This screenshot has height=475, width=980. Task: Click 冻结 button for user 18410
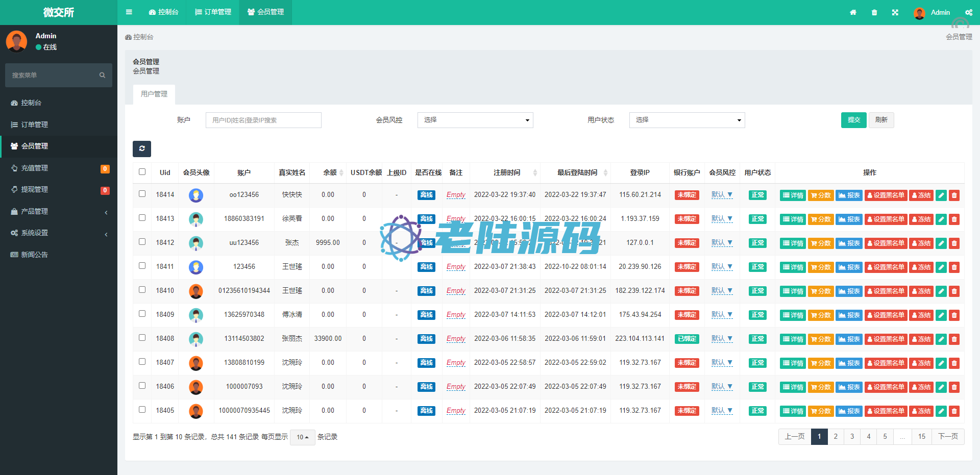pyautogui.click(x=921, y=291)
